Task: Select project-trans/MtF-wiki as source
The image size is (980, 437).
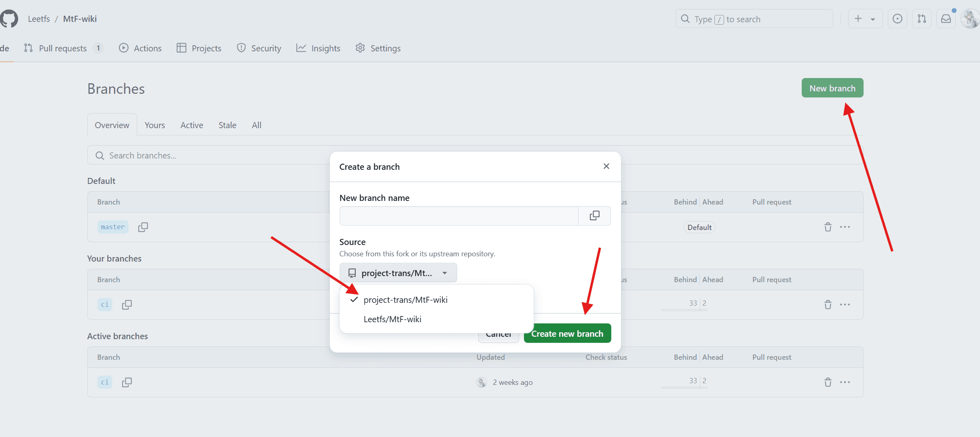Action: coord(406,300)
